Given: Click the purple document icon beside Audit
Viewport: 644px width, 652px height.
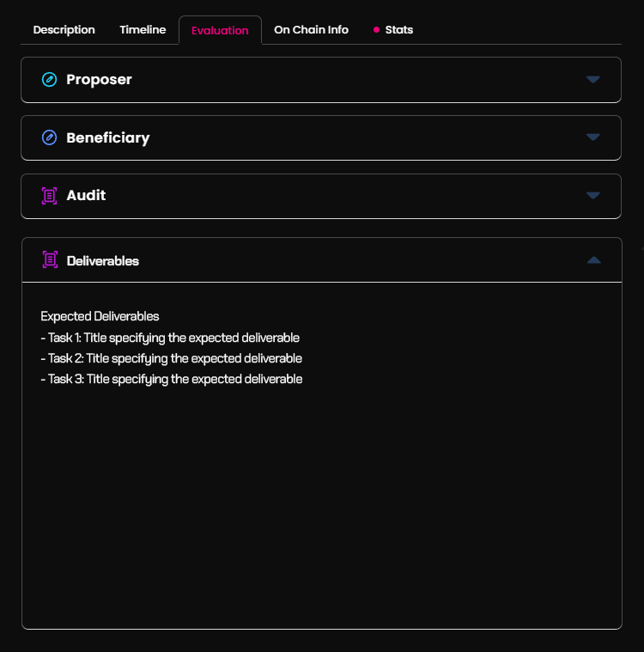Looking at the screenshot, I should (49, 196).
